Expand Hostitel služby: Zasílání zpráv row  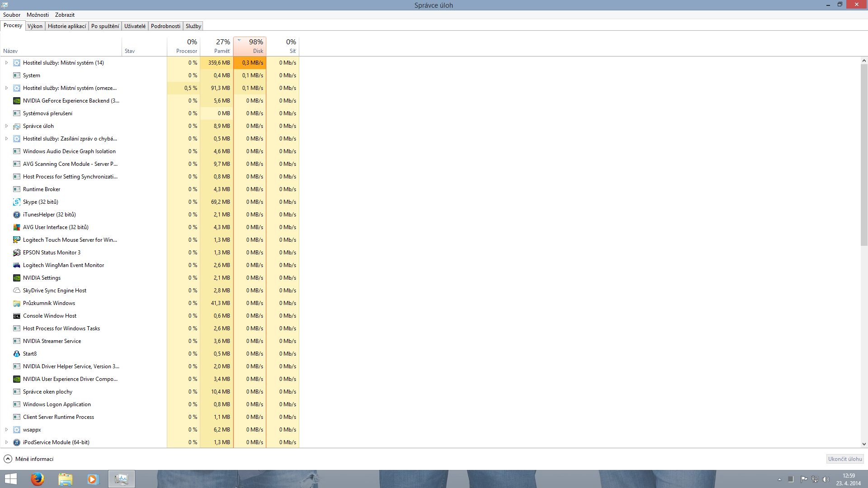click(x=6, y=139)
